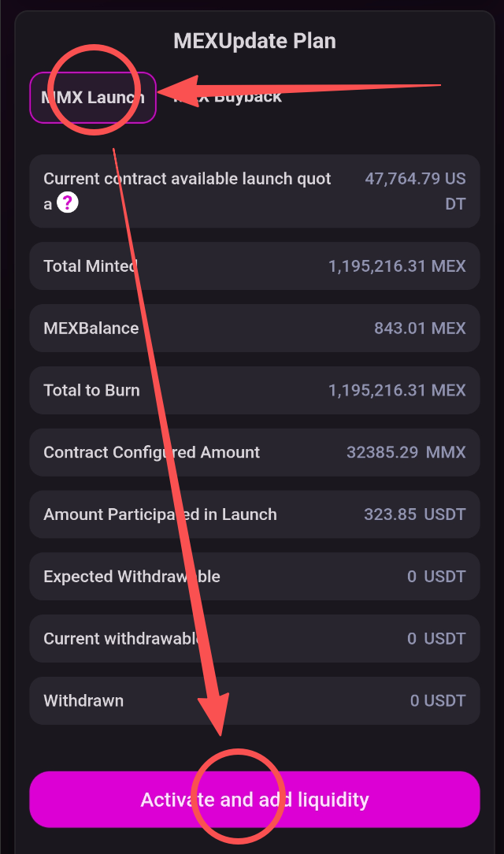
Task: Click the 32385.29 MMX value
Action: 406,452
